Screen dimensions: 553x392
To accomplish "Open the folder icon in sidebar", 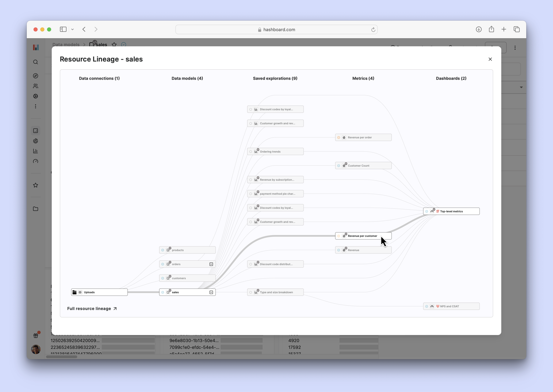I will tap(36, 209).
